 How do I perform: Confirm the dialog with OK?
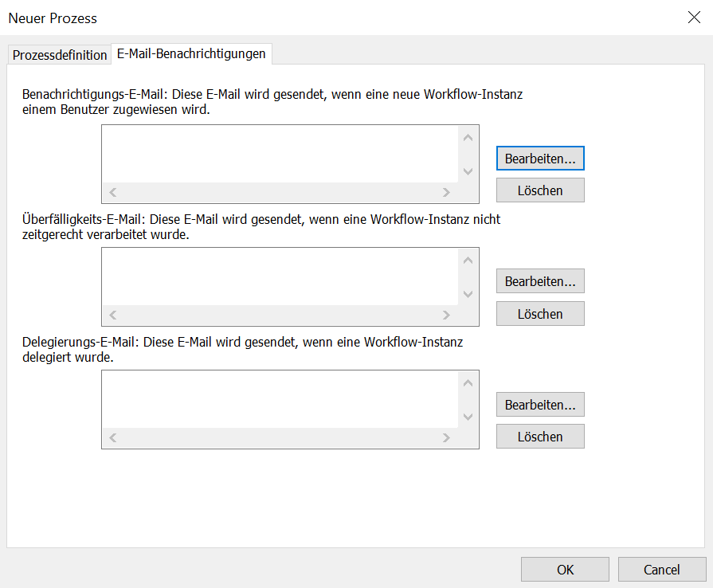point(565,570)
